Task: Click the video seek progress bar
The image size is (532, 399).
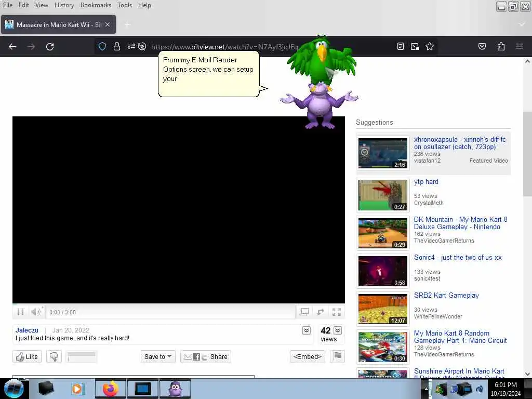Action: 179,304
